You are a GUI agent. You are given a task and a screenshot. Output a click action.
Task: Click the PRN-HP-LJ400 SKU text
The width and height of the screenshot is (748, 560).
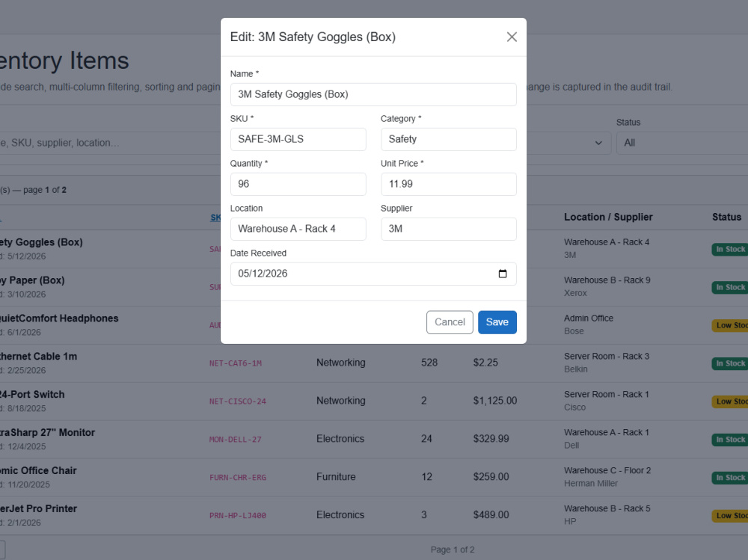[238, 516]
